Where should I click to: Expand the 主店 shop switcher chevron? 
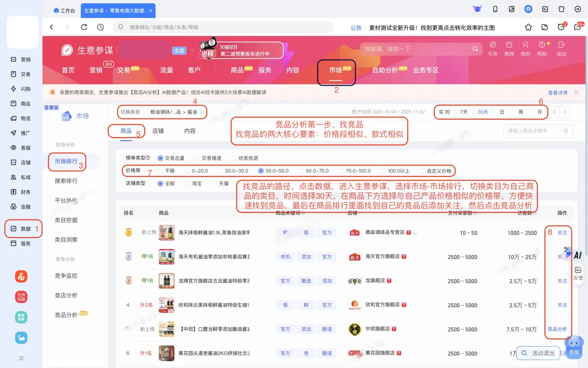192,50
